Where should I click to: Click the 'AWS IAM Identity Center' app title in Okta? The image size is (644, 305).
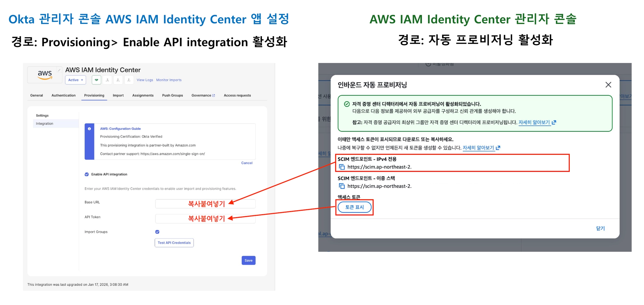click(x=103, y=70)
